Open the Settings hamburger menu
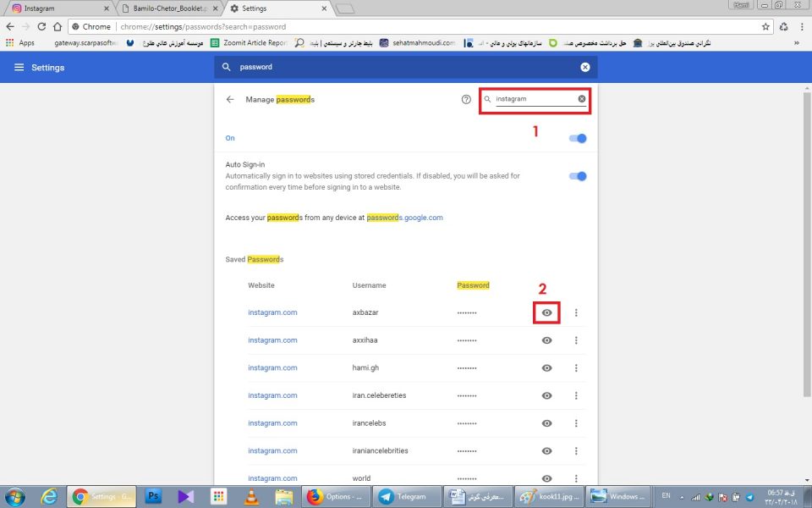 point(19,68)
